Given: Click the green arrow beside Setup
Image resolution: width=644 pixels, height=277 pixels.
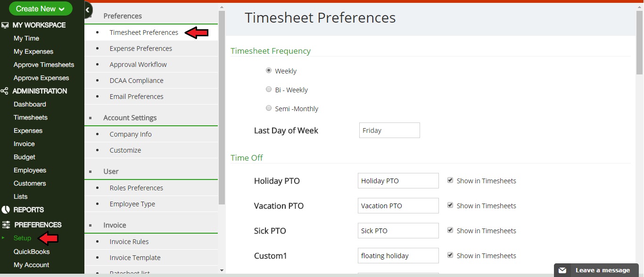Looking at the screenshot, I should tap(3, 238).
